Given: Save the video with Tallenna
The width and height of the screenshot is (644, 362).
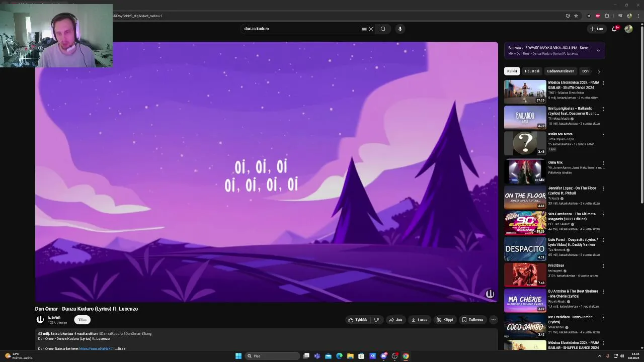Looking at the screenshot, I should [472, 320].
